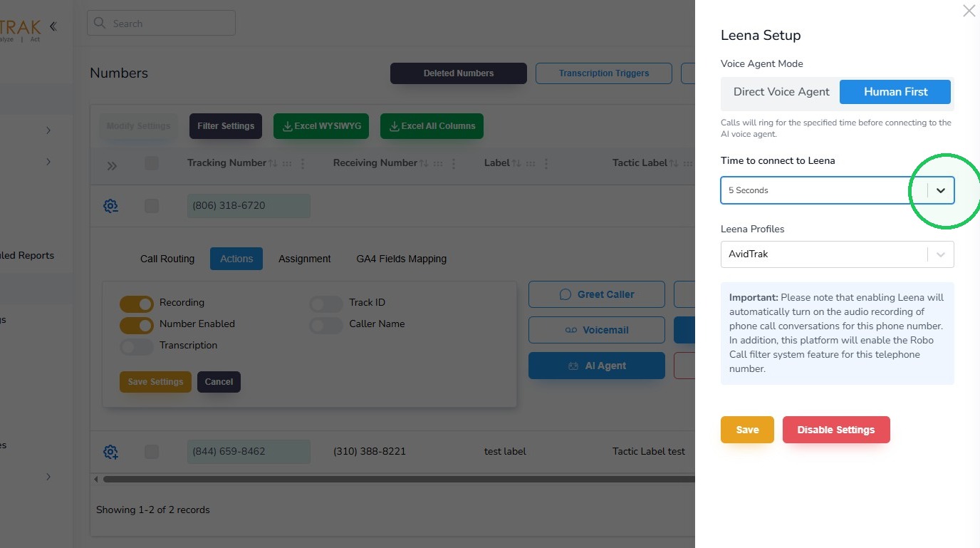
Task: Export with Excel WYSIWYG button
Action: (x=322, y=126)
